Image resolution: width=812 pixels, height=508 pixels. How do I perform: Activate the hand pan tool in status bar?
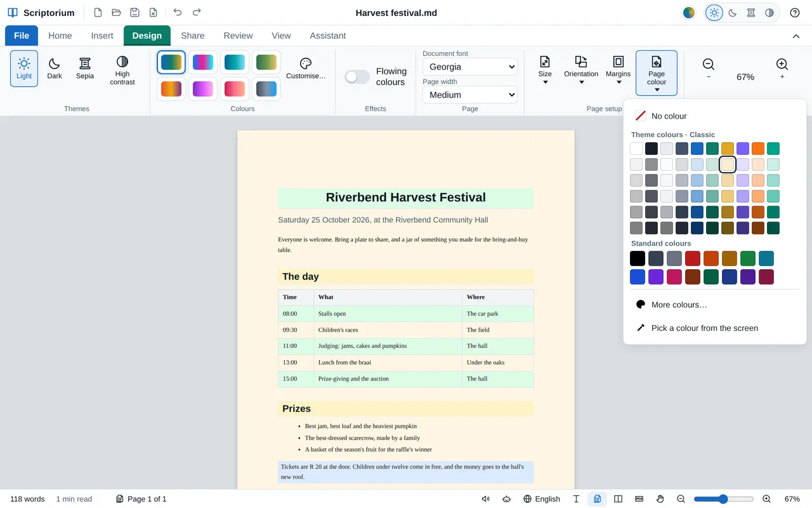(660, 499)
